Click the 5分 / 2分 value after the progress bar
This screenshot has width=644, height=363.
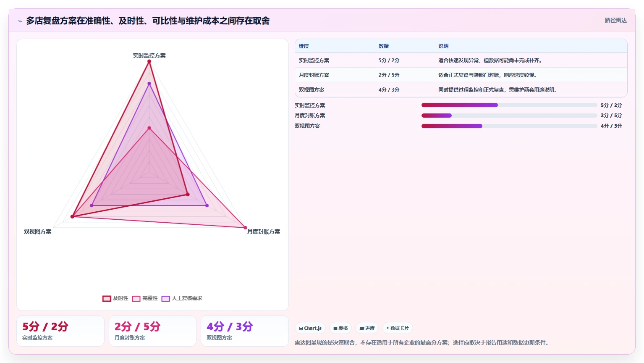[x=611, y=105]
